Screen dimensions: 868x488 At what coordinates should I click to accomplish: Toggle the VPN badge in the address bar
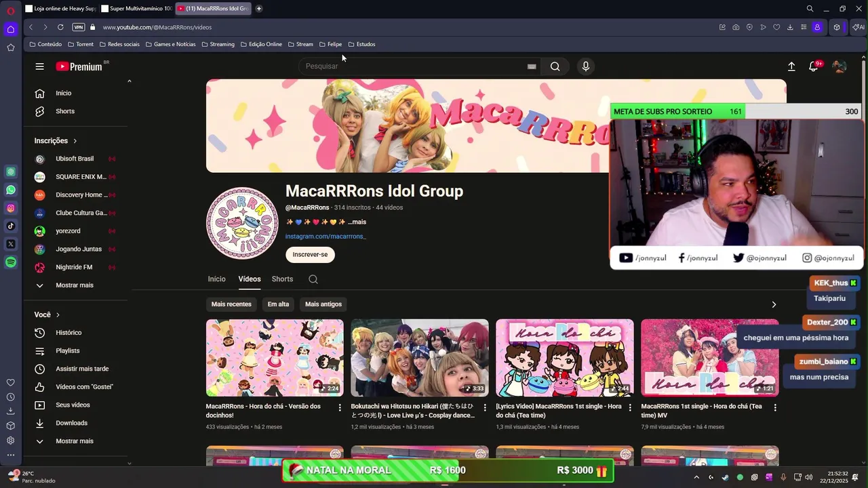79,27
